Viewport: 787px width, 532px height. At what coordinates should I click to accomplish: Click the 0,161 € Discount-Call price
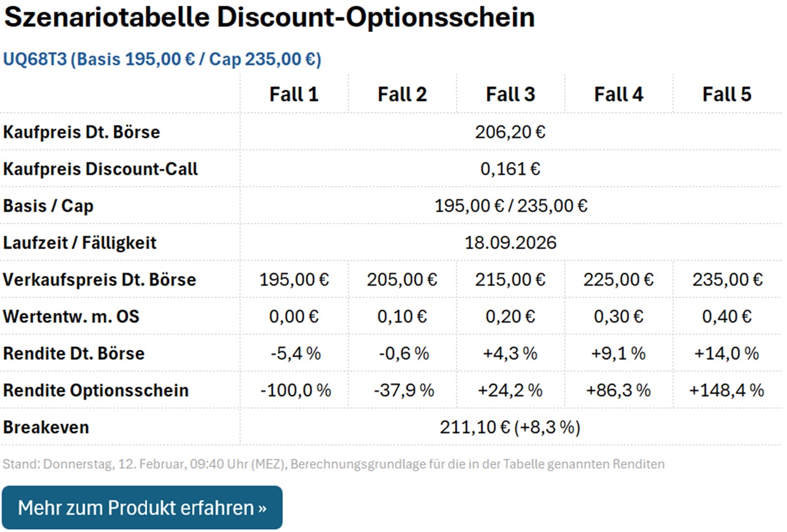[510, 168]
